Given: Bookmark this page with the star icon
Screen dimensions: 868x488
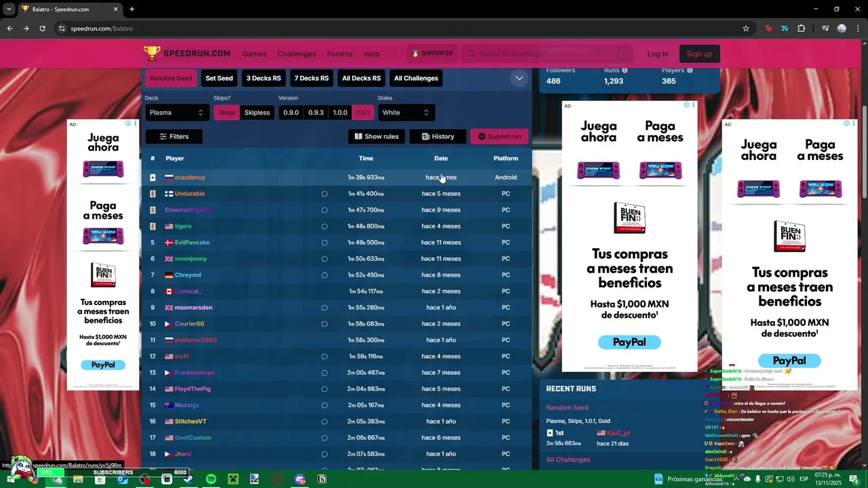Looking at the screenshot, I should (x=746, y=28).
